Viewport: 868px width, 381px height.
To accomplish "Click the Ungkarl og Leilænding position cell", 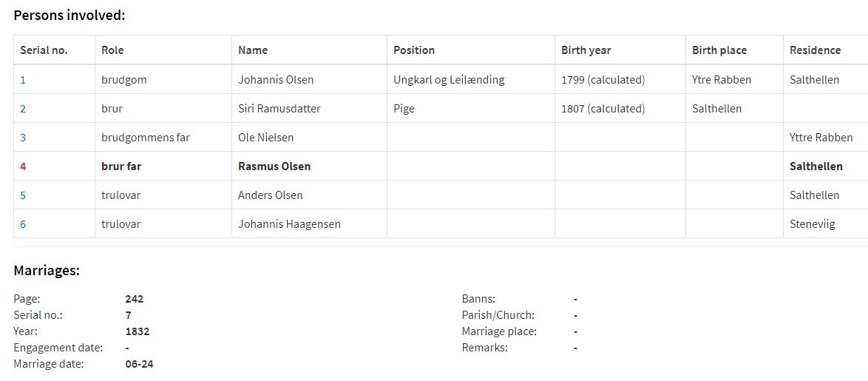I will point(470,79).
